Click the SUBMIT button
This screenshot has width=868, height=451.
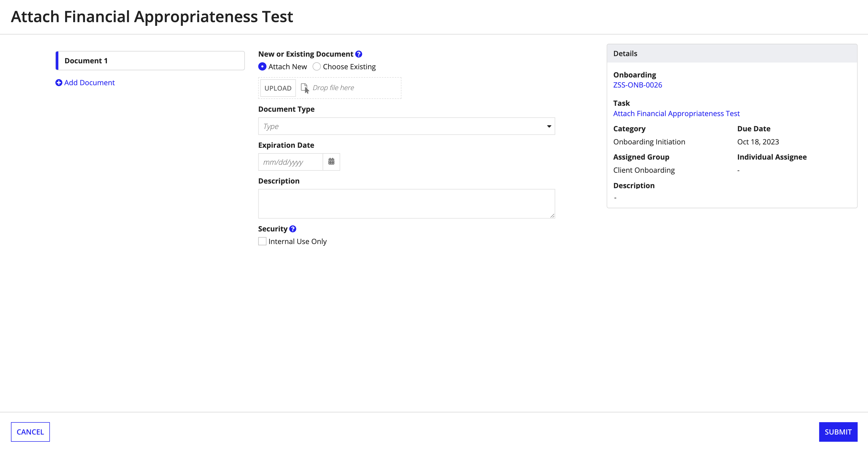pyautogui.click(x=838, y=431)
